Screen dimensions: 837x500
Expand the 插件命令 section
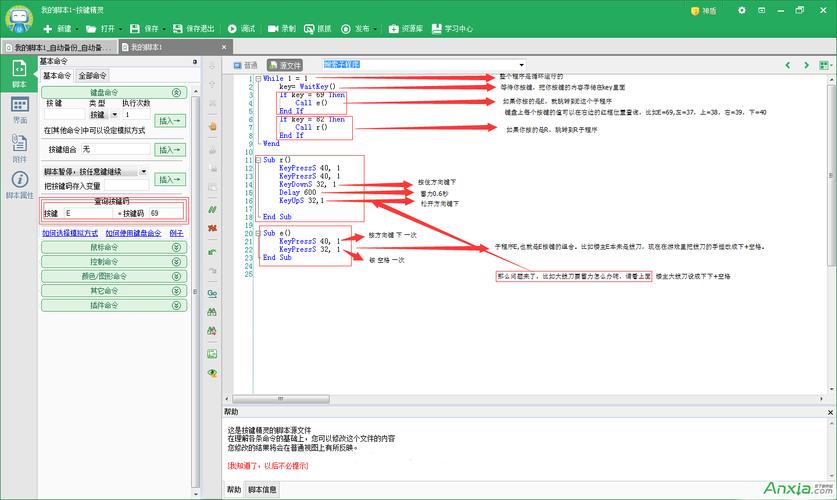pyautogui.click(x=114, y=305)
